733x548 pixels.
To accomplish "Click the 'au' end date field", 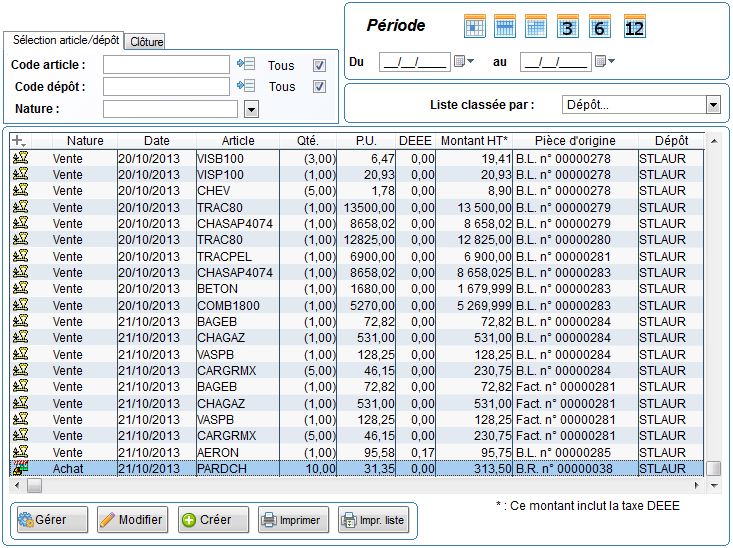I will tap(556, 62).
